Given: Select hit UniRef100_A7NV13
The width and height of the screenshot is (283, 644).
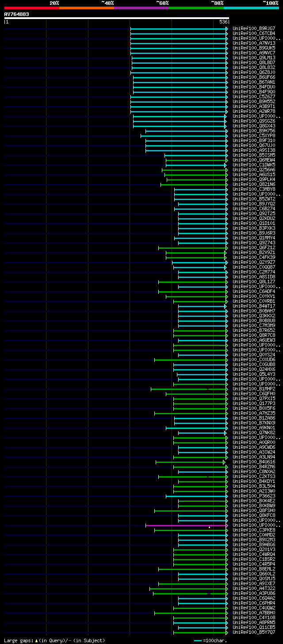Looking at the screenshot, I should click(x=254, y=43).
